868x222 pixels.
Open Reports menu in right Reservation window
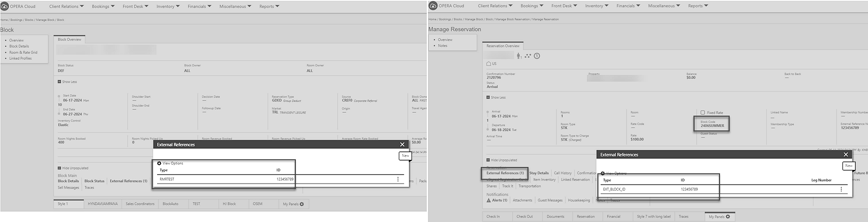click(698, 6)
